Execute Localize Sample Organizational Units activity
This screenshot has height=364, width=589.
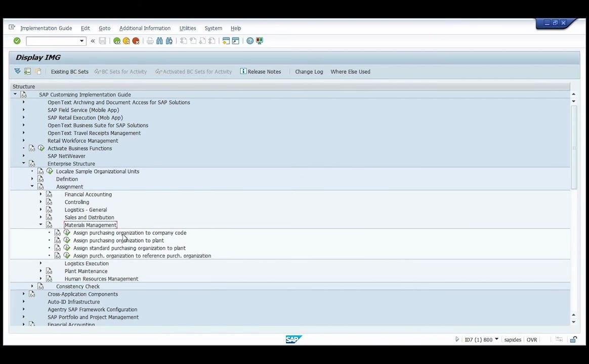tap(50, 171)
